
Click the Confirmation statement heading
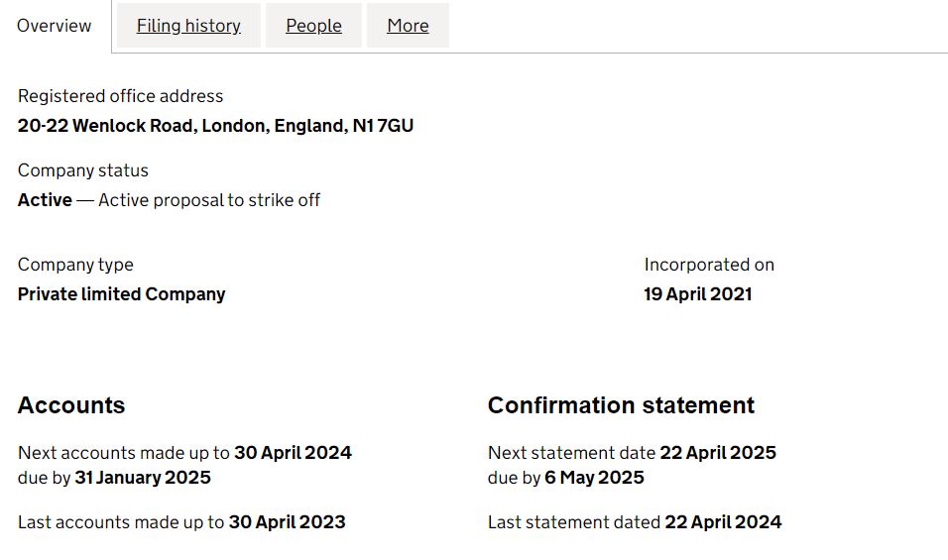click(x=621, y=405)
